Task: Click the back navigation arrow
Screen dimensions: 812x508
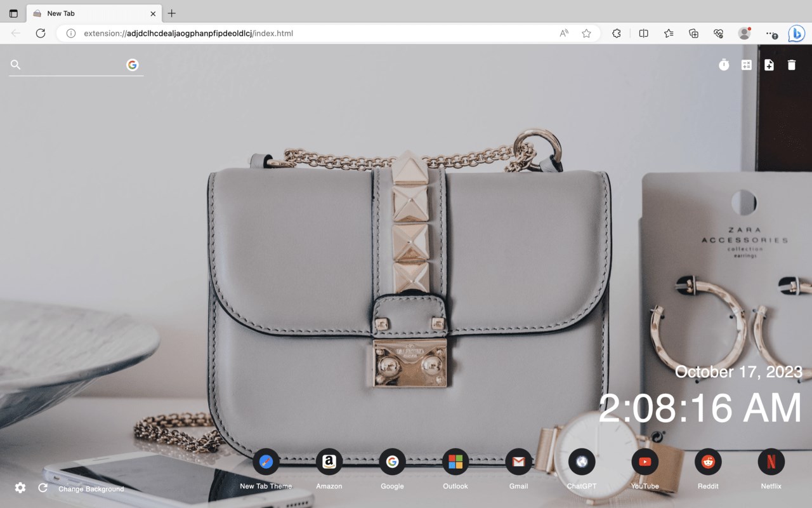Action: 16,34
